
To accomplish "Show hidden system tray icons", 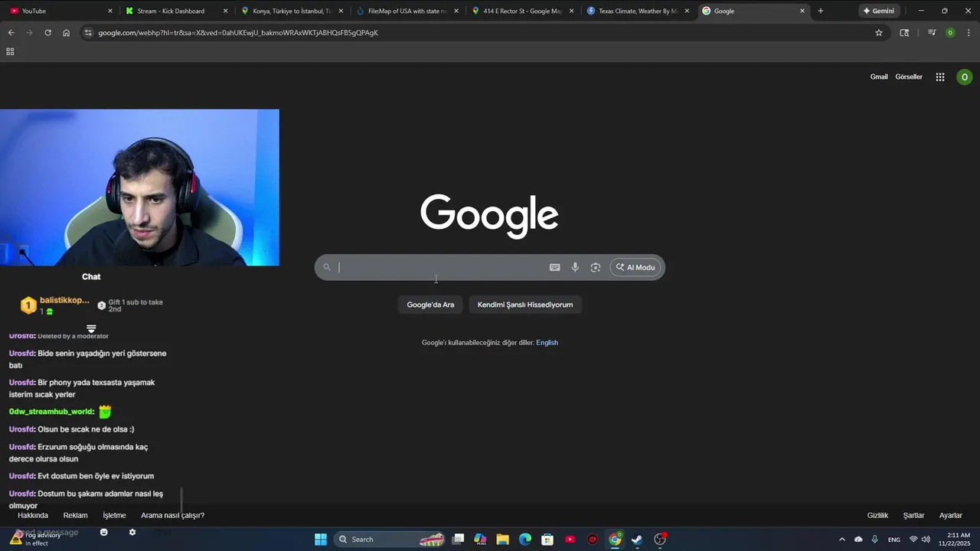I will tap(842, 540).
